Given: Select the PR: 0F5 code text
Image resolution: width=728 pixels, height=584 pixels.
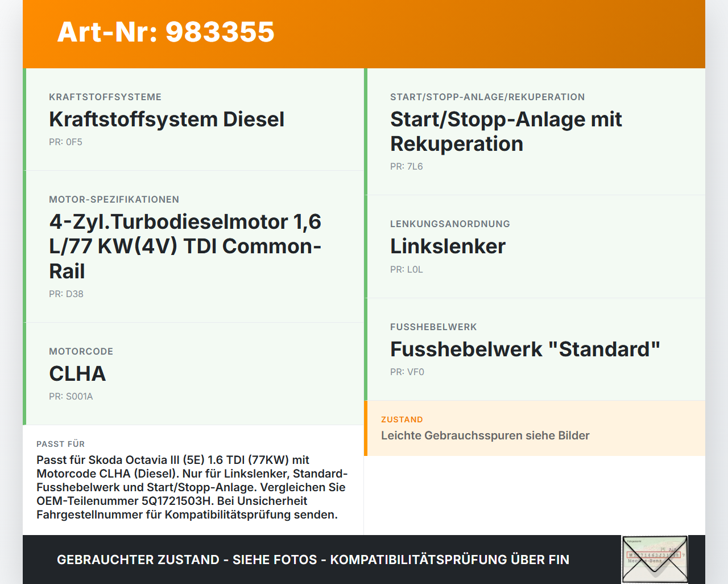Looking at the screenshot, I should tap(65, 142).
